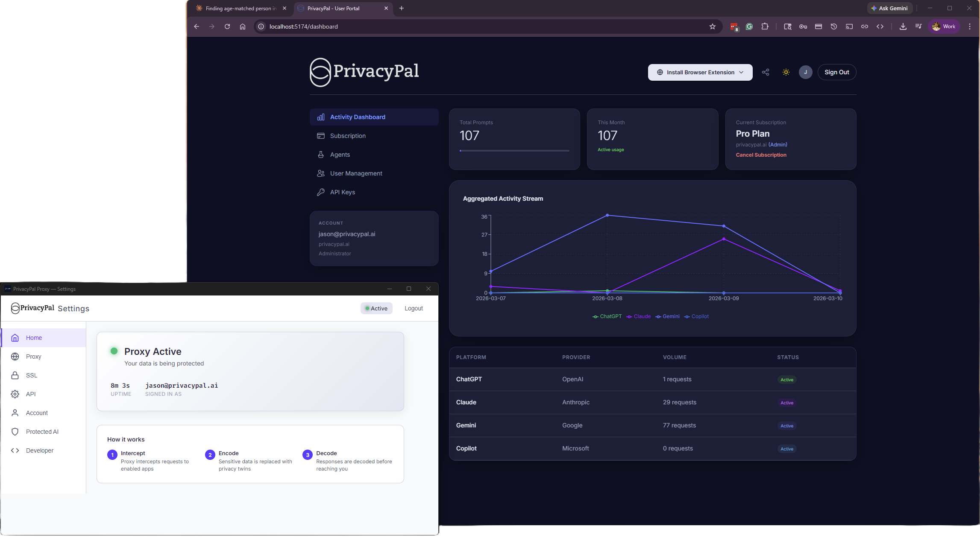Screen dimensions: 980x538
Task: Open the Proxy section in Settings window
Action: click(x=44, y=357)
